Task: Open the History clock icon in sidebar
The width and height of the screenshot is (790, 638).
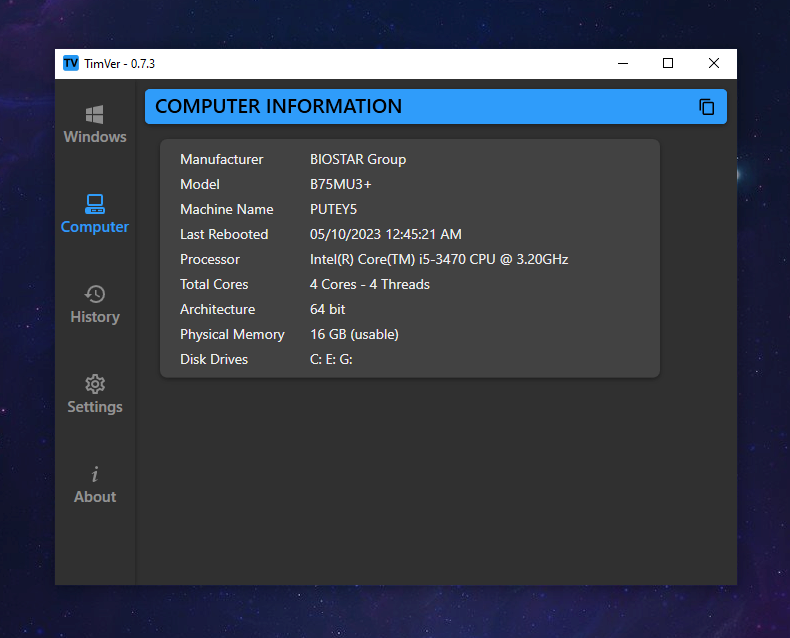Action: tap(95, 294)
